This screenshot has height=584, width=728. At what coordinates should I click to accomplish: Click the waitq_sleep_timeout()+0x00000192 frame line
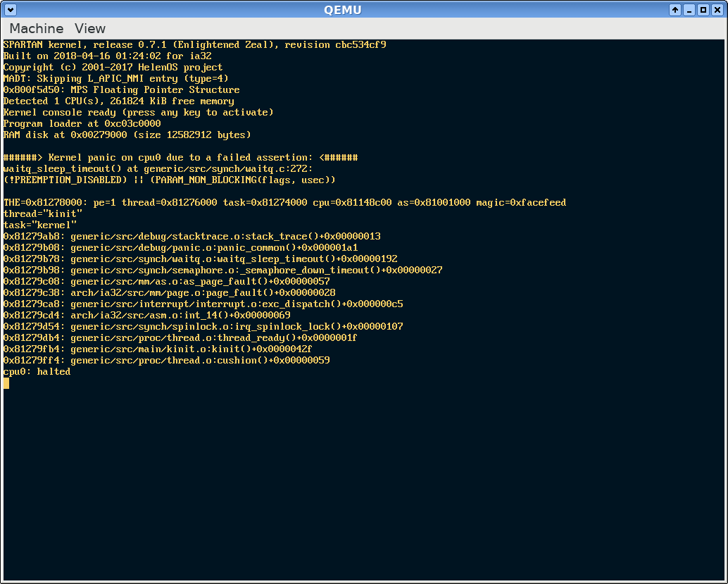(200, 259)
